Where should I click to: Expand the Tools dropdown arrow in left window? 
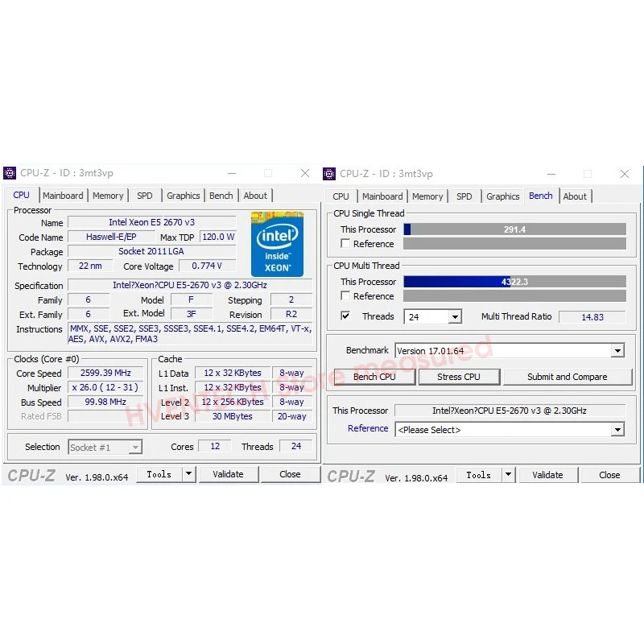pyautogui.click(x=188, y=474)
